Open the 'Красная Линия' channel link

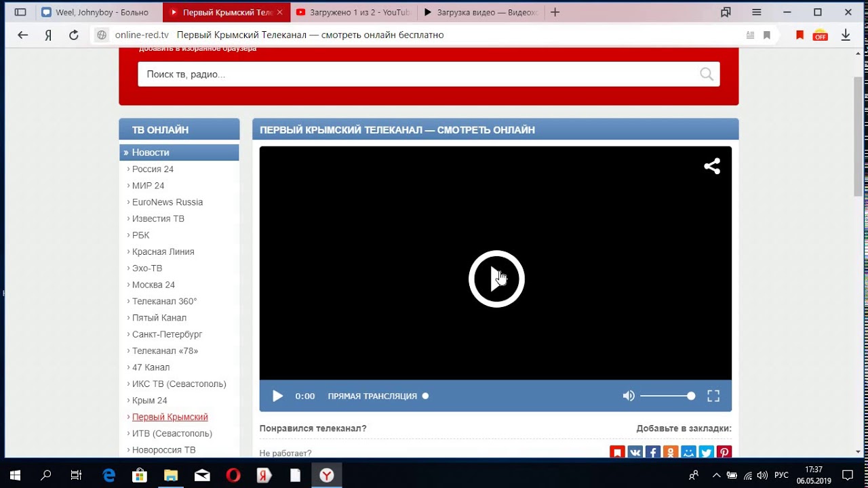click(x=163, y=251)
